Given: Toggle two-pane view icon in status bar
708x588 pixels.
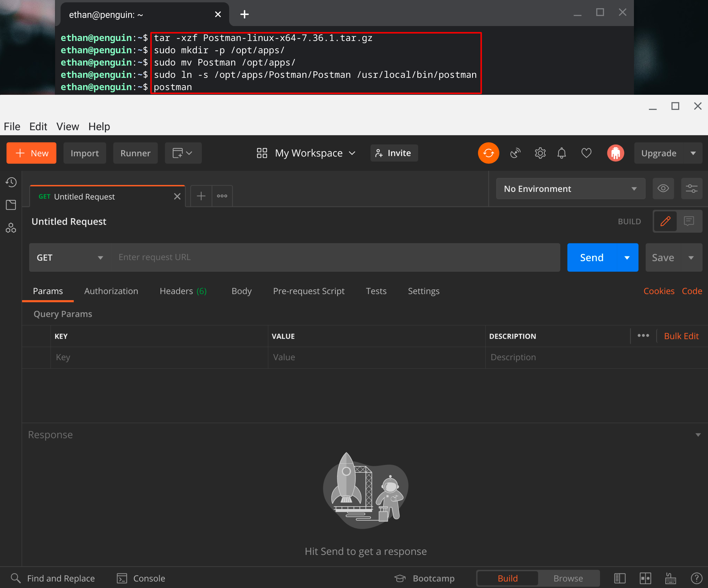Looking at the screenshot, I should coord(645,578).
